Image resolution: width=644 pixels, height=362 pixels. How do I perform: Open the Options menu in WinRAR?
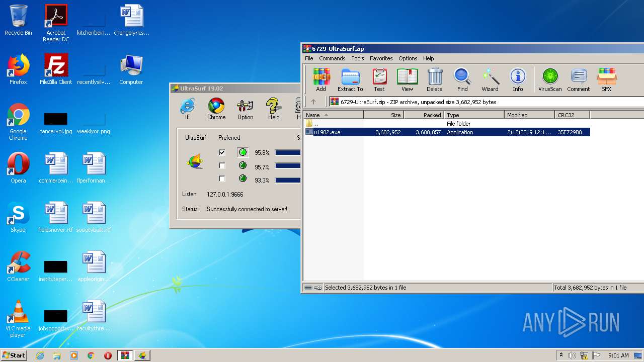pyautogui.click(x=408, y=58)
